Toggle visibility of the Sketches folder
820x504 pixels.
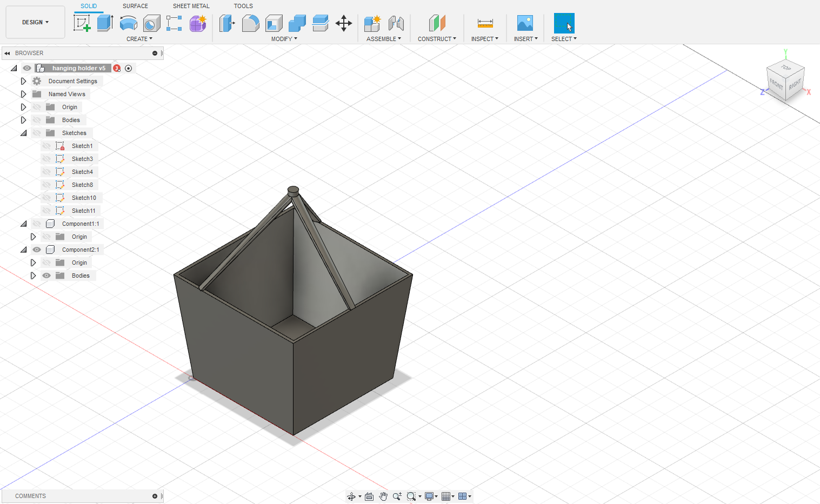[37, 133]
